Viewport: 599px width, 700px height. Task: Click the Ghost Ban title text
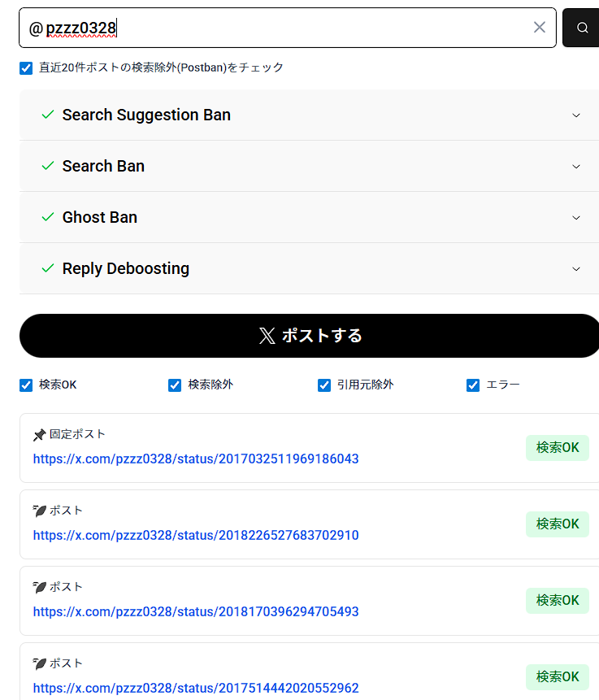tap(99, 217)
